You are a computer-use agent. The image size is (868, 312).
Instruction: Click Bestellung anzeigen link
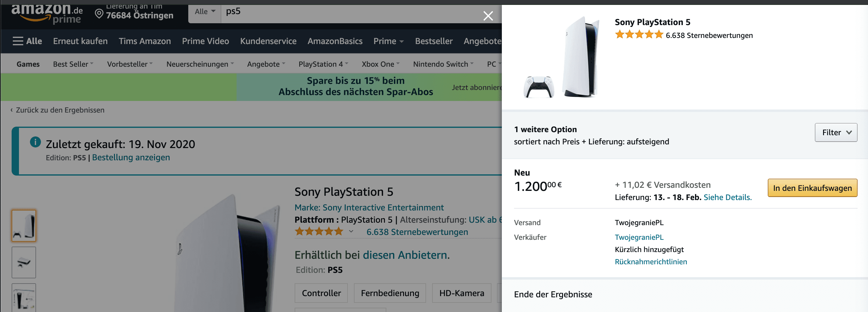[131, 158]
